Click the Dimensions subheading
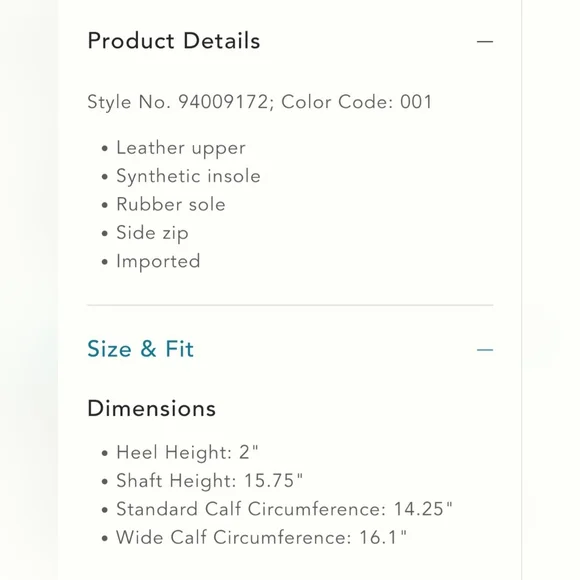This screenshot has width=580, height=580. (152, 409)
